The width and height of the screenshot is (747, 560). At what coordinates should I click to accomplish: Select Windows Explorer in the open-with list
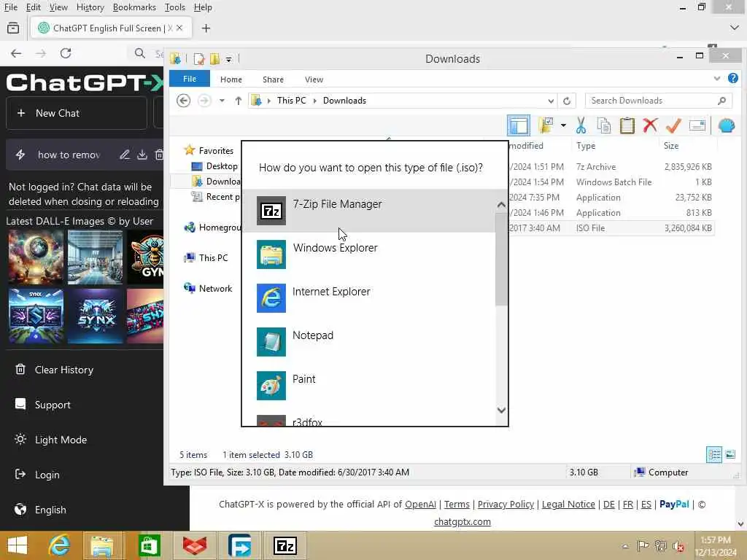[368, 254]
